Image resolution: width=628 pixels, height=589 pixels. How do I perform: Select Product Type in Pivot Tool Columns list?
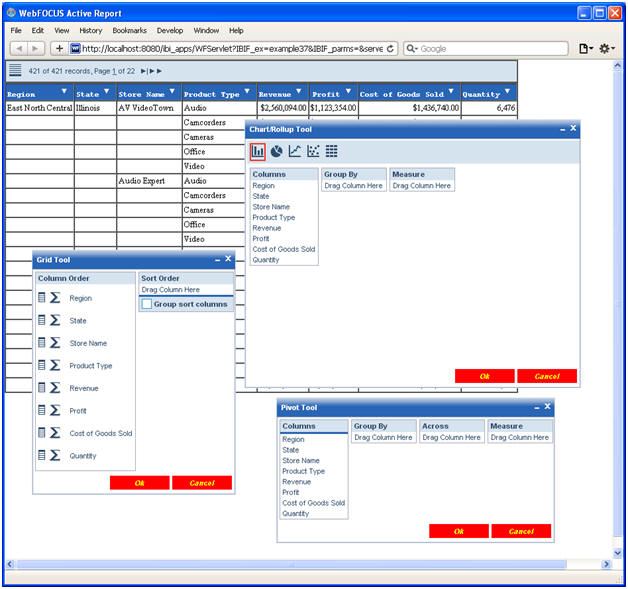(x=304, y=471)
